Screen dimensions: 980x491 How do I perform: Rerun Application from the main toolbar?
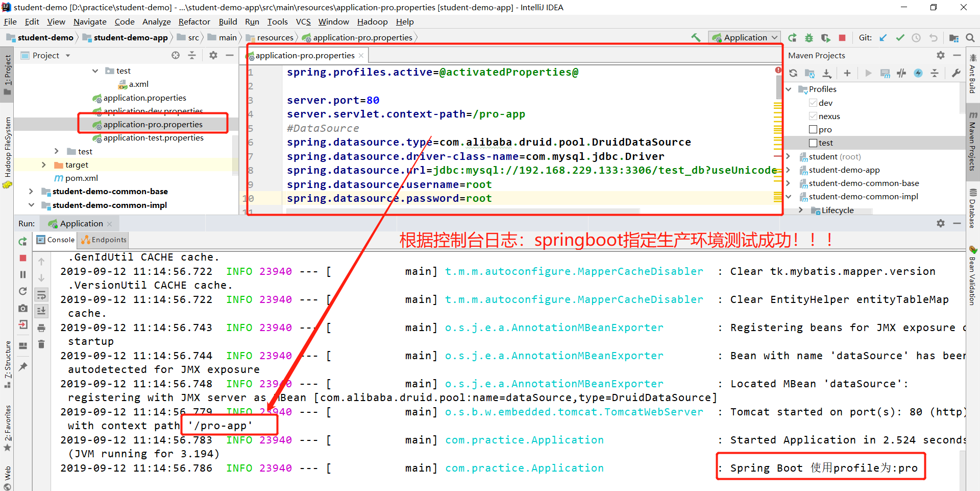pos(792,37)
